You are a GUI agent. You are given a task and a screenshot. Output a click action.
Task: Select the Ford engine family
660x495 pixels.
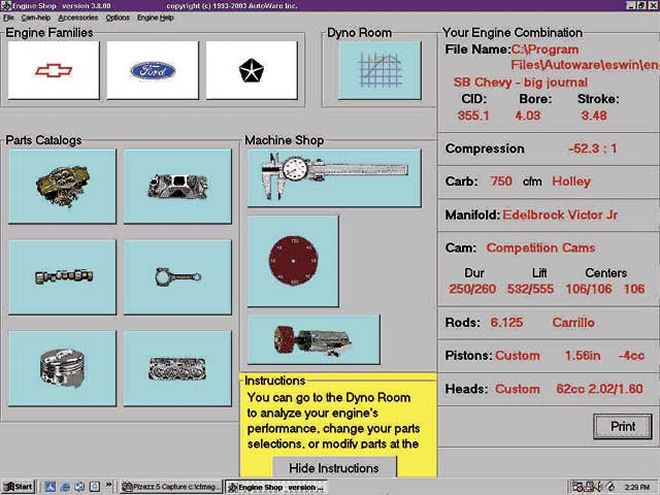pyautogui.click(x=152, y=70)
